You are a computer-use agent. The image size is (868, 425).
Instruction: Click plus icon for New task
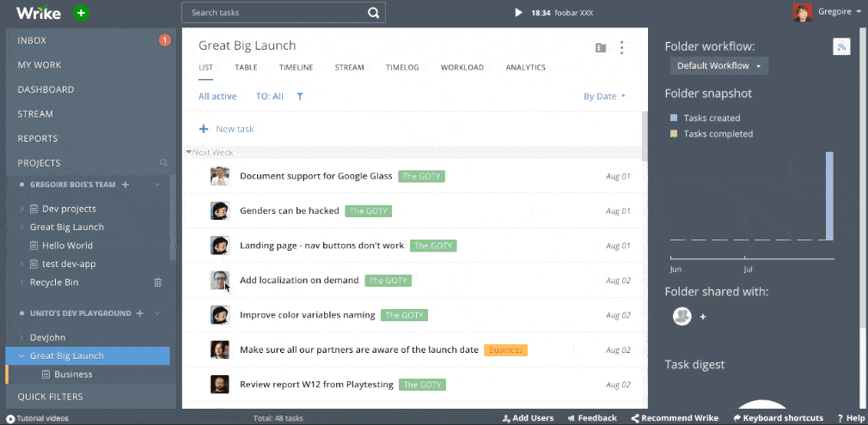204,129
